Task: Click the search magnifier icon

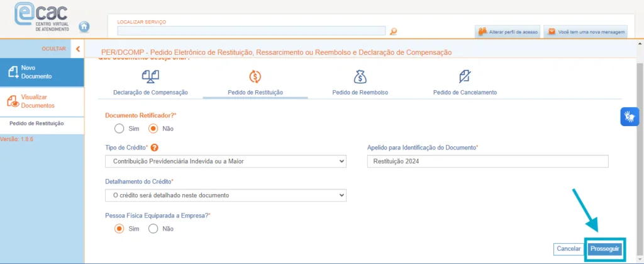Action: pyautogui.click(x=394, y=31)
